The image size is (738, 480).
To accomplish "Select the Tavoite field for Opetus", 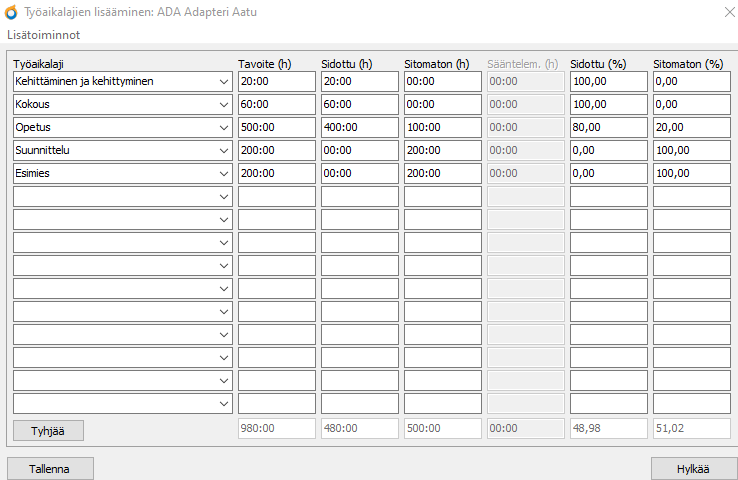I will (276, 127).
